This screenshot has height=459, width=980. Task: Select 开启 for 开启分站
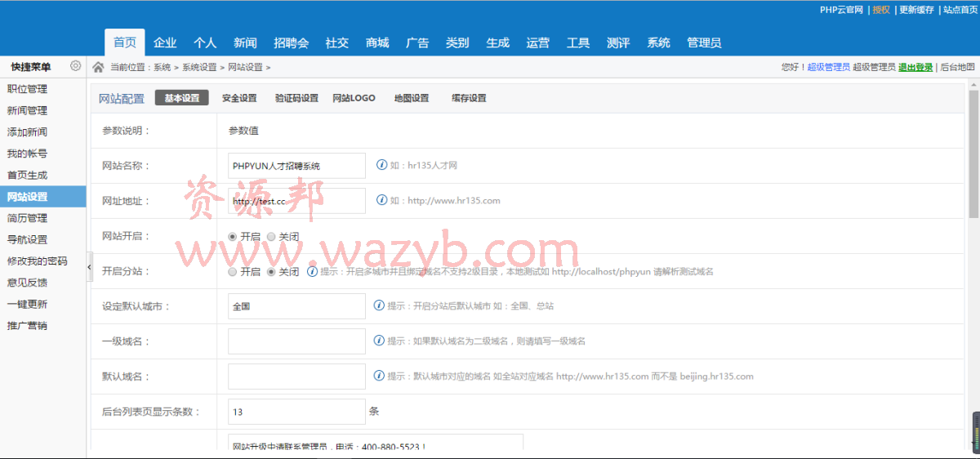pos(233,271)
